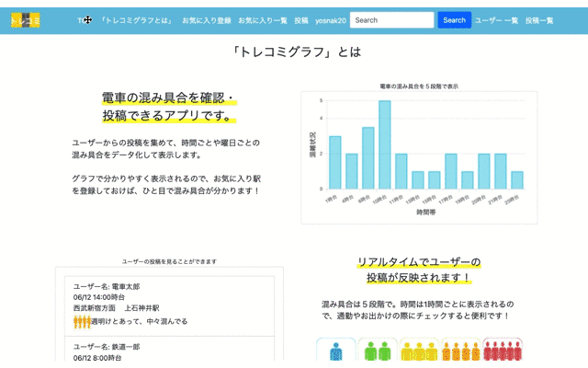Go to お気に入り一覧 page
588x368 pixels.
click(x=263, y=20)
